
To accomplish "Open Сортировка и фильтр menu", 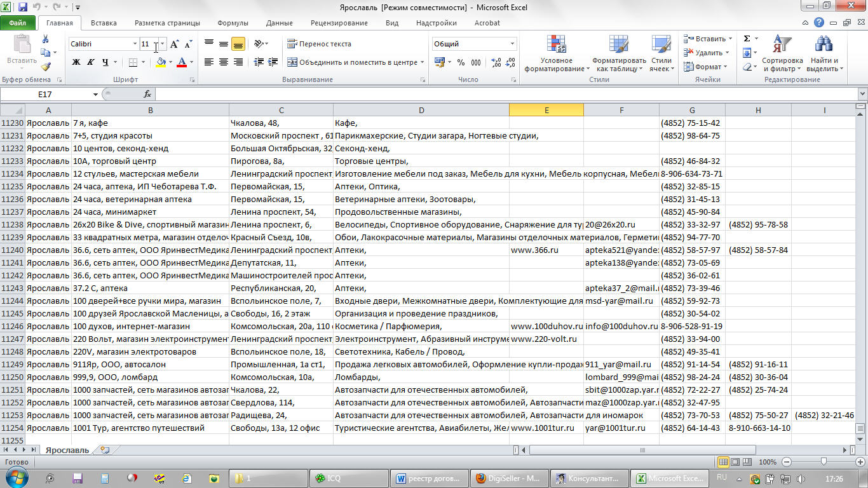I will 782,53.
